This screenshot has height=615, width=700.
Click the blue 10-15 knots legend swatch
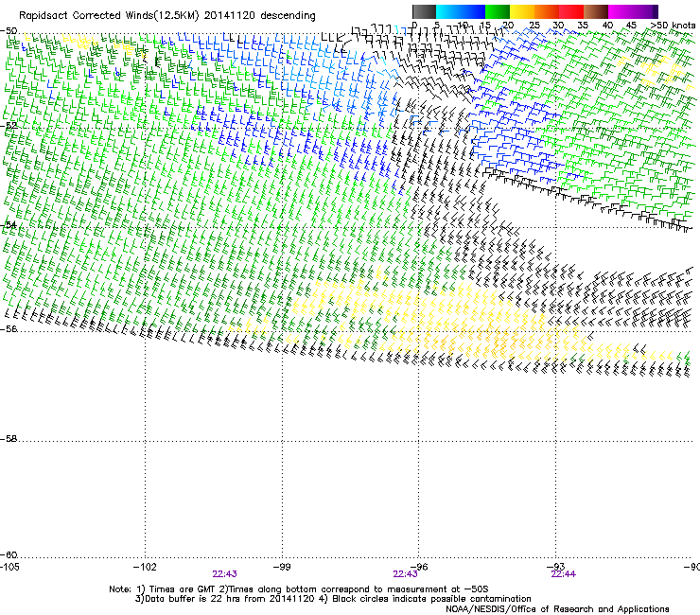473,11
